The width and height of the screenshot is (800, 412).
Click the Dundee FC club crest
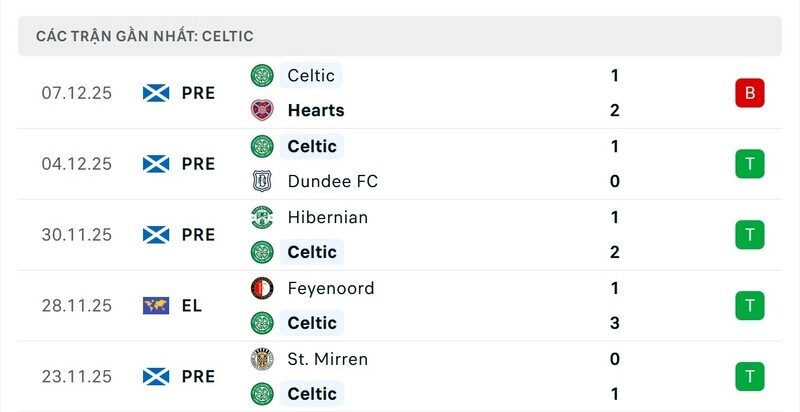(x=262, y=181)
